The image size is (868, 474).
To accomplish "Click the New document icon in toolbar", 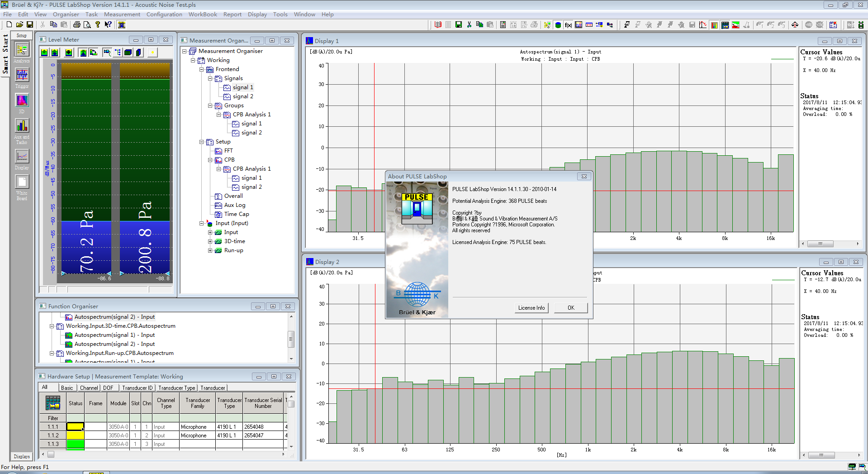I will tap(9, 24).
